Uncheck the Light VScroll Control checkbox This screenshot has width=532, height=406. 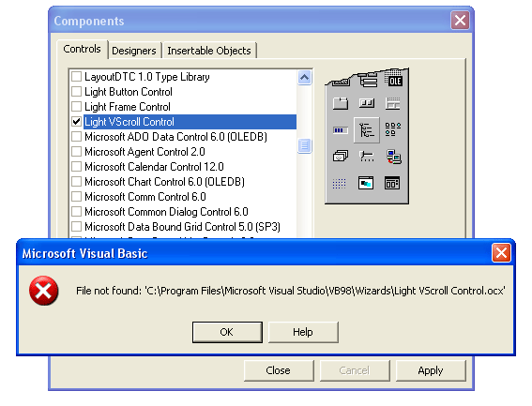point(77,122)
